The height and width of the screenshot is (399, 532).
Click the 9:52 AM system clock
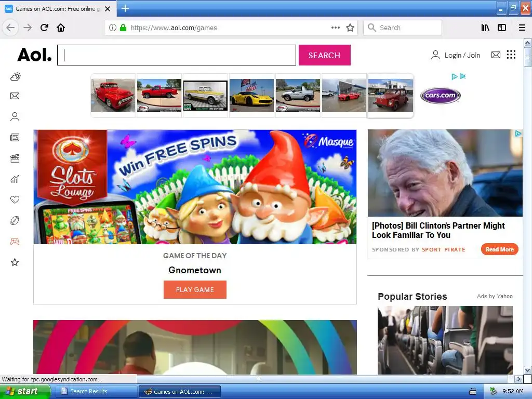coord(513,392)
